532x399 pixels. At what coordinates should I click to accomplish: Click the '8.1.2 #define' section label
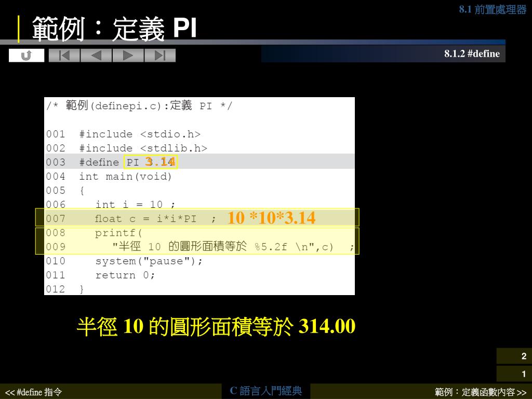[x=472, y=54]
